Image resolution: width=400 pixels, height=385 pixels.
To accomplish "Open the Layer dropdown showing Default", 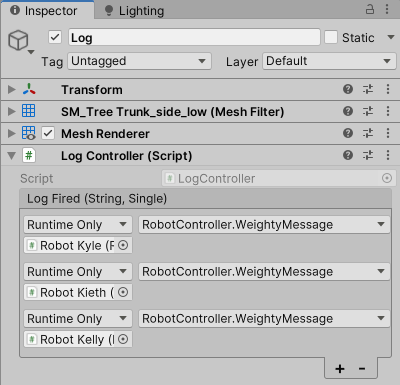I will tap(329, 61).
